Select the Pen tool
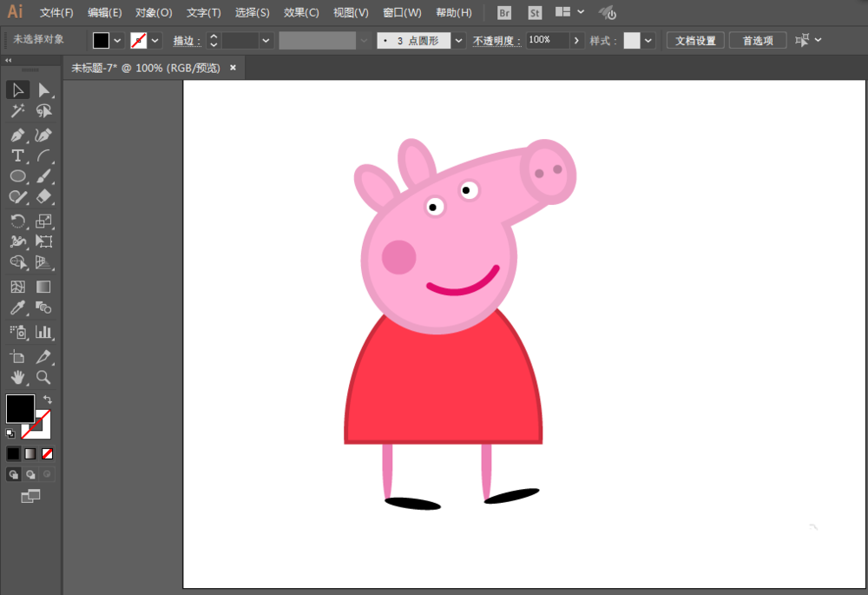868x595 pixels. point(17,136)
